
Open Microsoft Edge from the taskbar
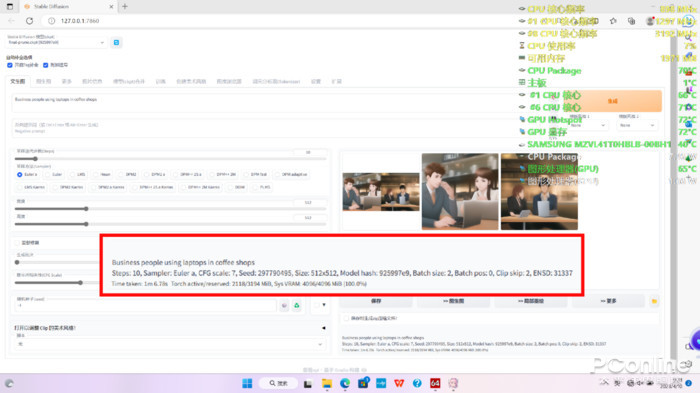point(345,383)
